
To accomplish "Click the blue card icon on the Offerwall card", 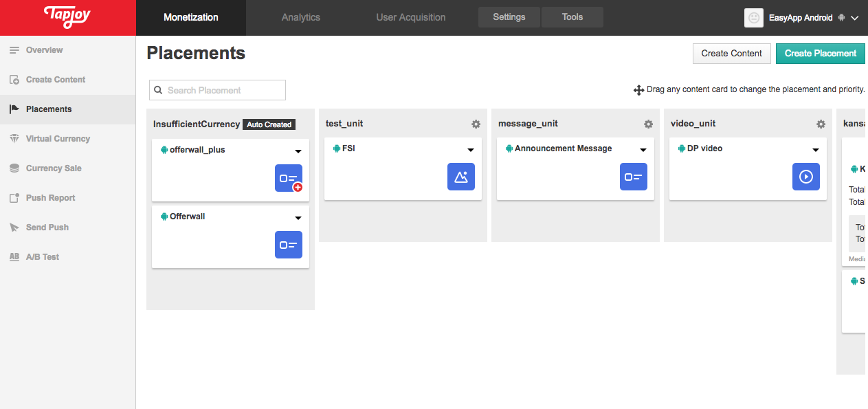I will pyautogui.click(x=288, y=245).
